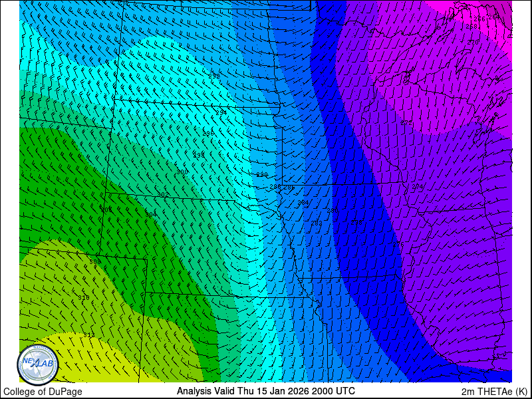Image resolution: width=532 pixels, height=399 pixels.
Task: Select the 310 contour label
Action: click(84, 297)
